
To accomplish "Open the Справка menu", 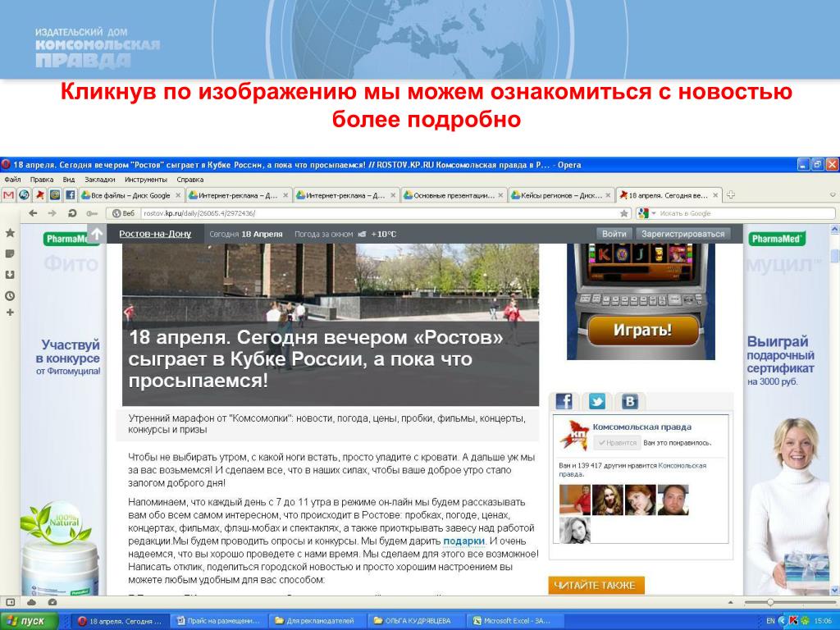I will [x=189, y=180].
